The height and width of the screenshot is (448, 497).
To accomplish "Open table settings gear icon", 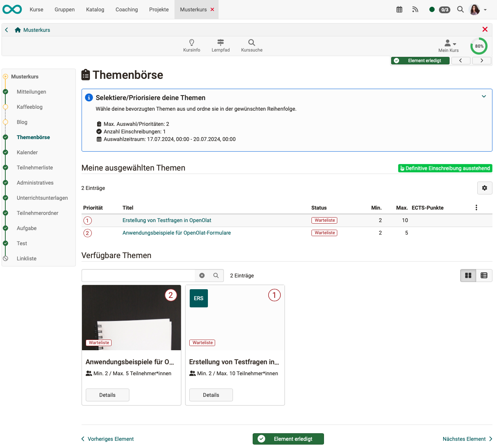I will tap(484, 188).
